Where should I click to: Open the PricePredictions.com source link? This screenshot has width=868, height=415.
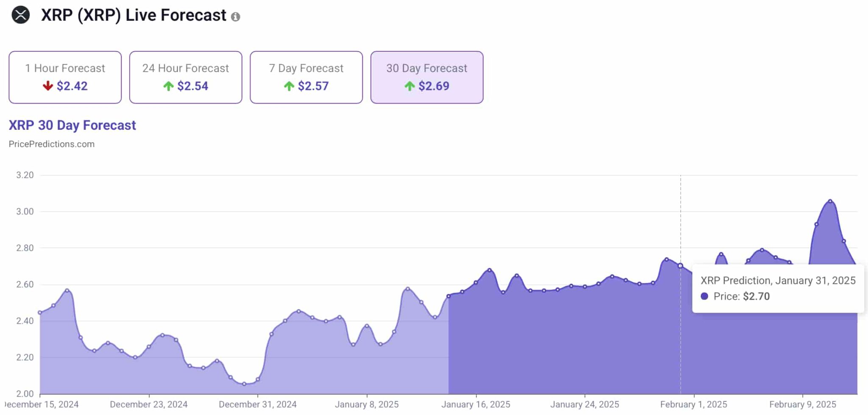(x=52, y=144)
